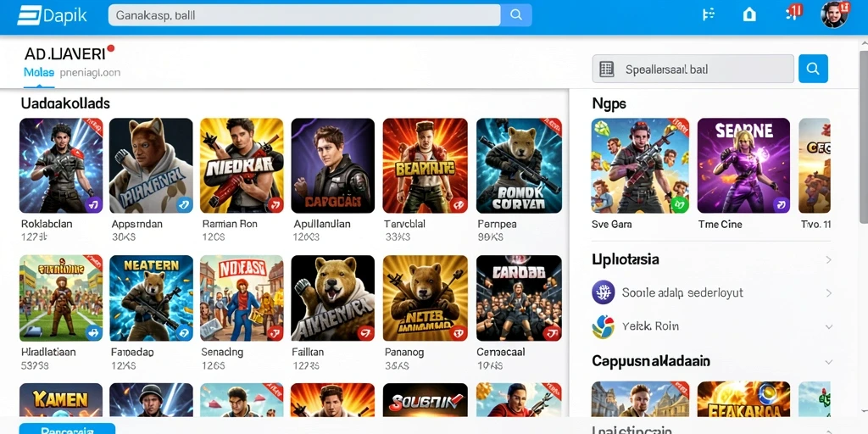Image resolution: width=868 pixels, height=434 pixels.
Task: Click the top Ganakasp search input field
Action: (x=304, y=15)
